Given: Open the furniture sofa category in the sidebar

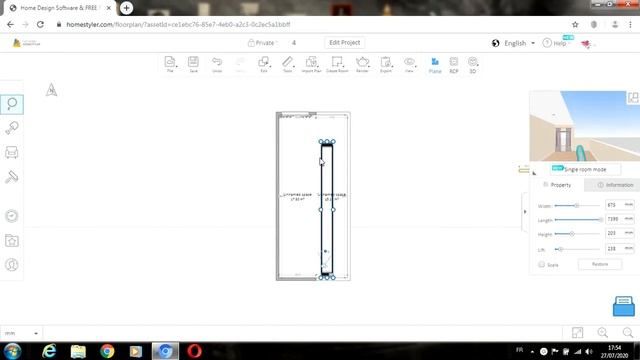Looking at the screenshot, I should 12,152.
